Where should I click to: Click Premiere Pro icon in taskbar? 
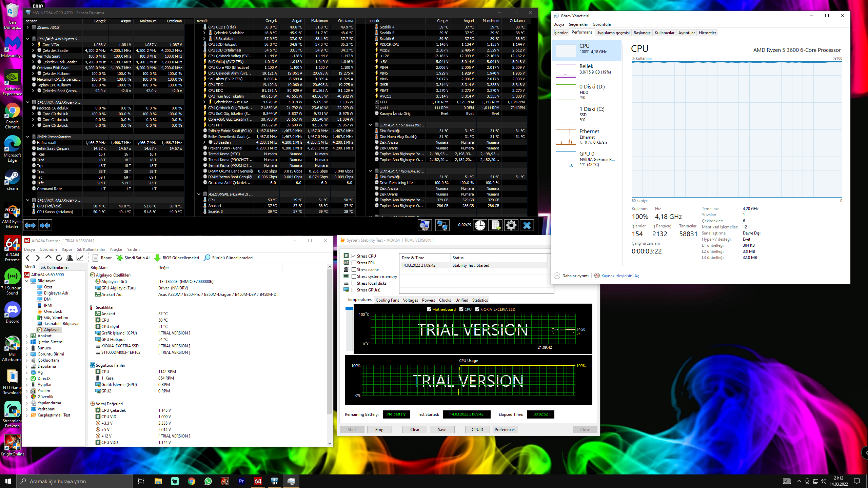[241, 481]
